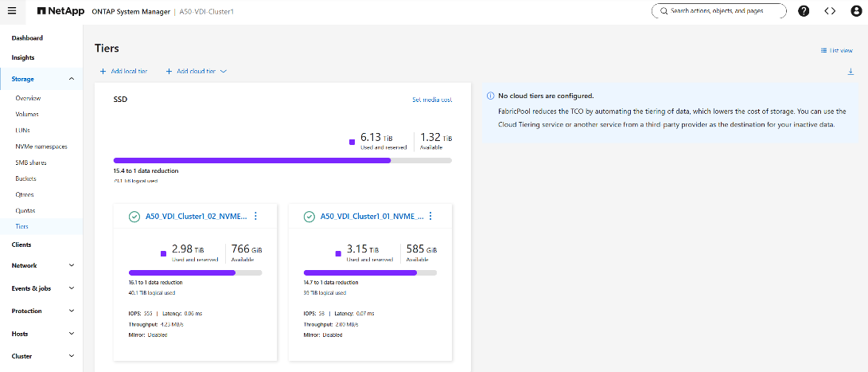This screenshot has width=868, height=372.
Task: Open the user account profile icon
Action: [x=856, y=11]
